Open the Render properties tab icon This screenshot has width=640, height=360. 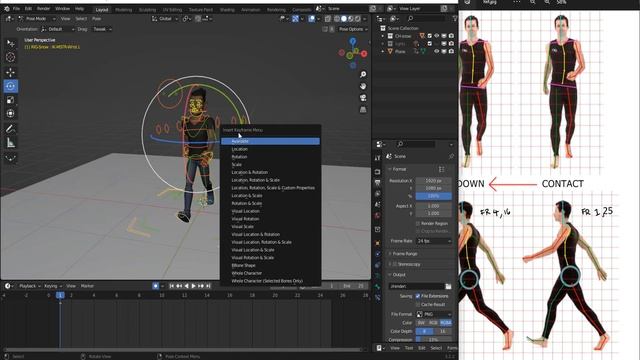[x=378, y=172]
